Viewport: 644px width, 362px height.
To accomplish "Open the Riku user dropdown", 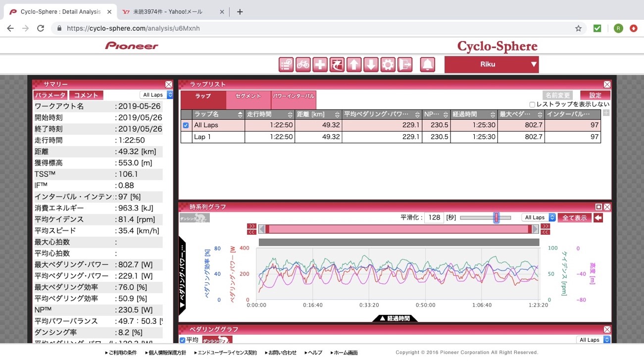I will pos(491,64).
